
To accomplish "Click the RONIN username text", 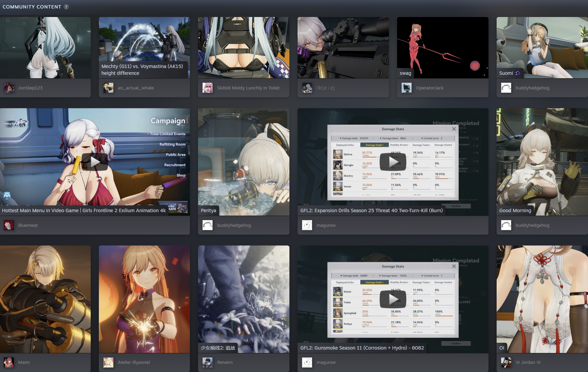I will point(325,88).
